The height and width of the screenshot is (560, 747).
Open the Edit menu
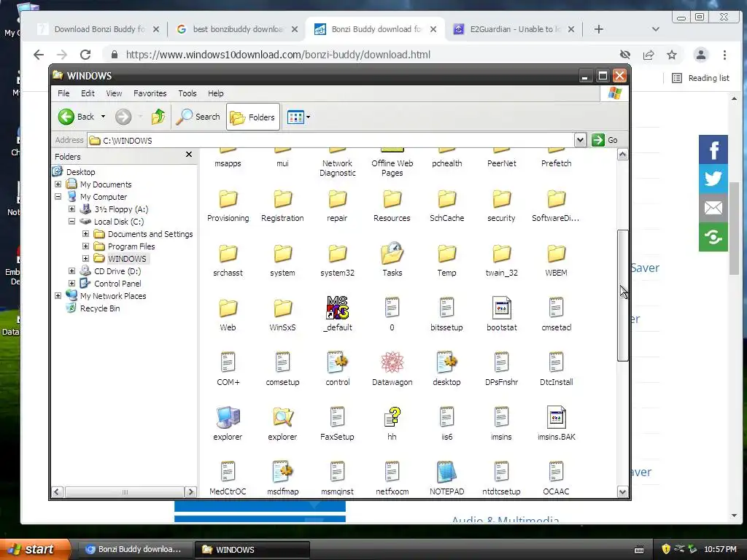click(x=88, y=93)
